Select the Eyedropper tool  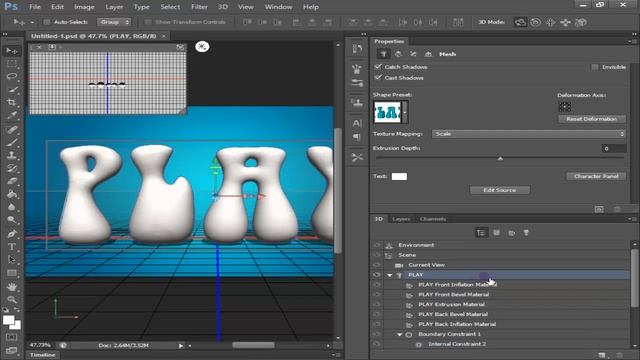(12, 116)
